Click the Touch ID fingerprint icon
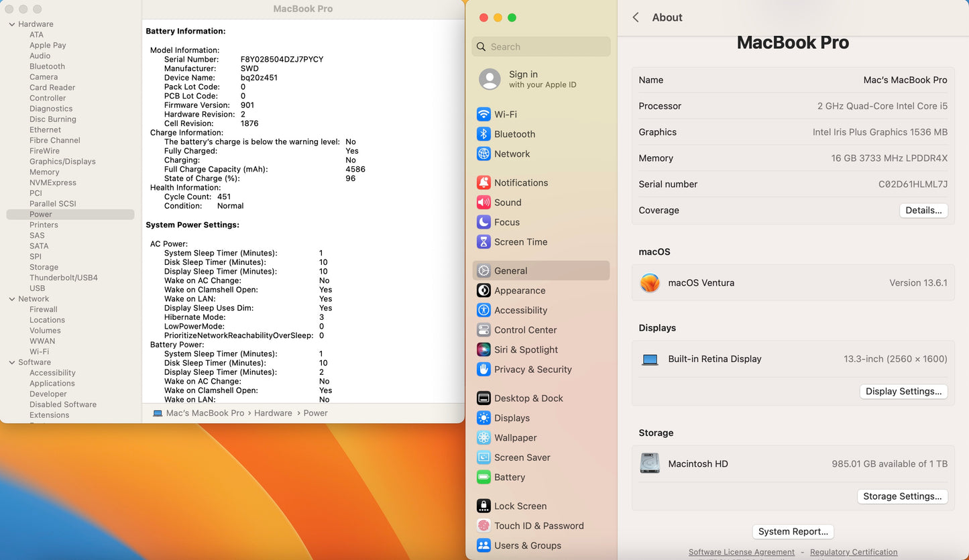This screenshot has width=969, height=560. pos(483,526)
